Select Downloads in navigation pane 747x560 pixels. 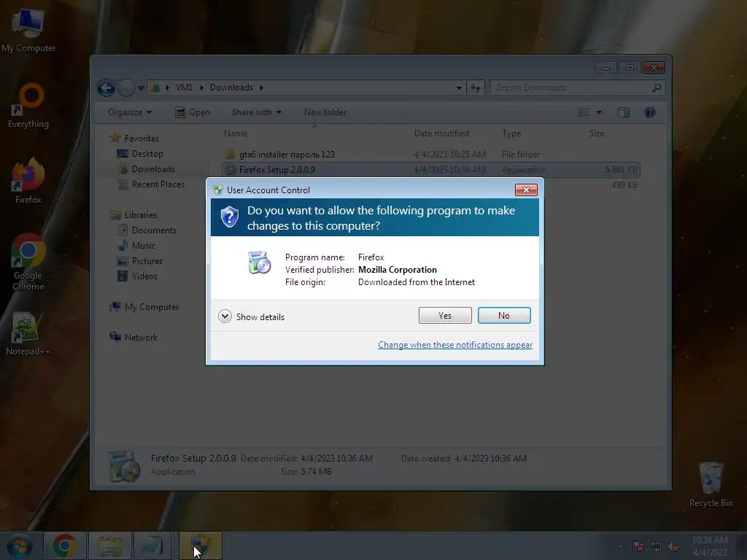153,169
